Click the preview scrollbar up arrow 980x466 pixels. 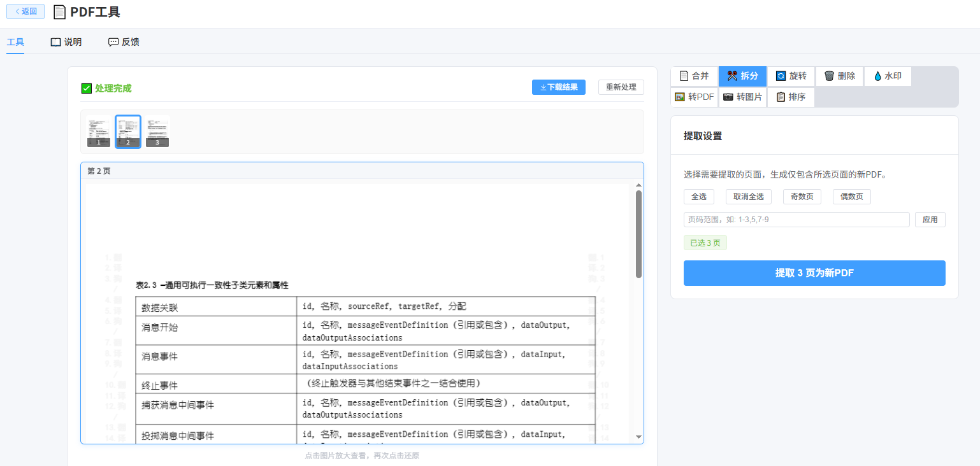tap(638, 185)
